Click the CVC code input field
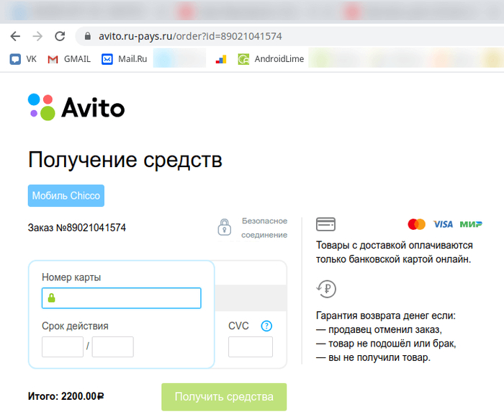 click(x=250, y=347)
